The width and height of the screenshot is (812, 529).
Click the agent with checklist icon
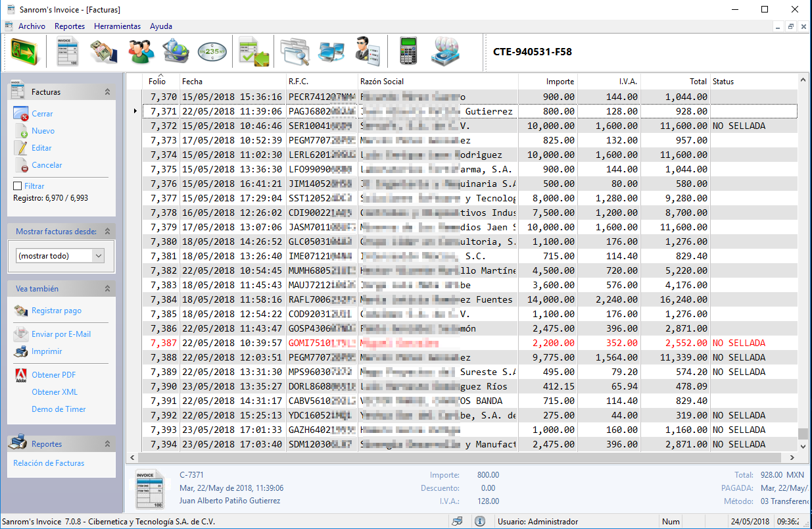coord(367,51)
